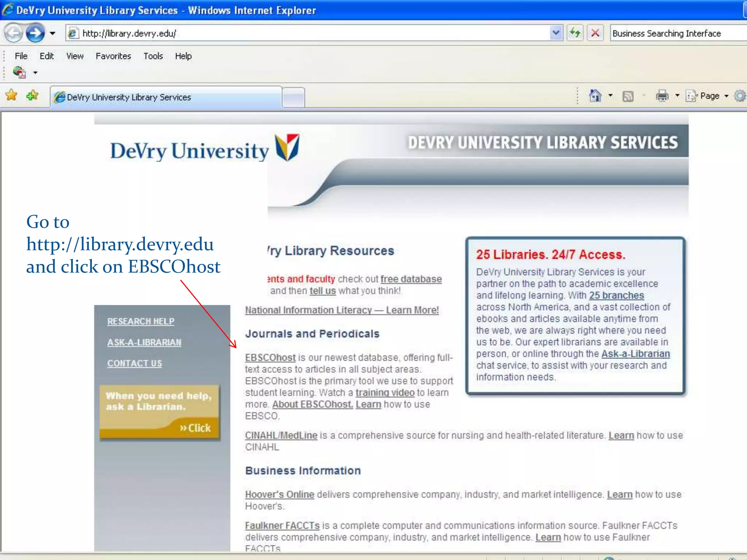The height and width of the screenshot is (560, 747).
Task: Click the yellow ask a Librarian banner
Action: pyautogui.click(x=159, y=411)
